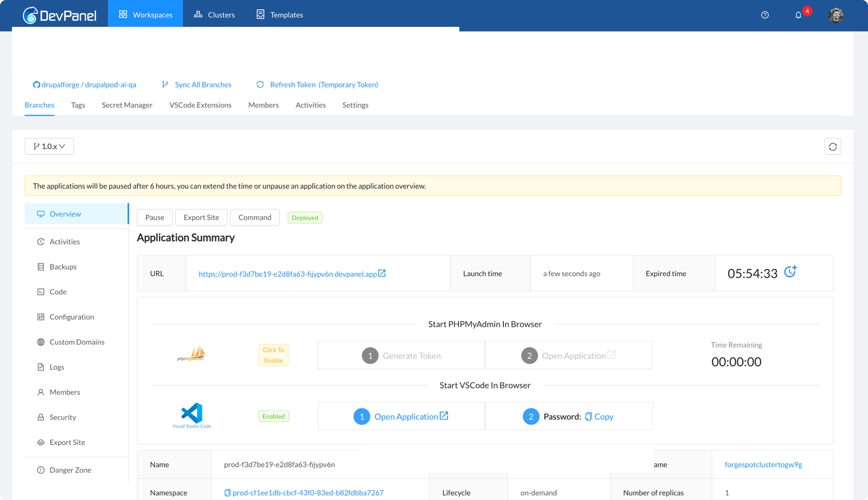This screenshot has width=868, height=500.
Task: Click the application name prod-f3d7be19-e2d8fa63-fijypv6n
Action: click(x=279, y=464)
